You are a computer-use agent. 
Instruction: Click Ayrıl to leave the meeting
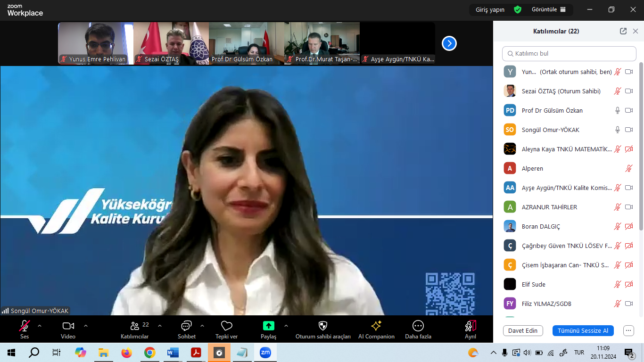[471, 329]
